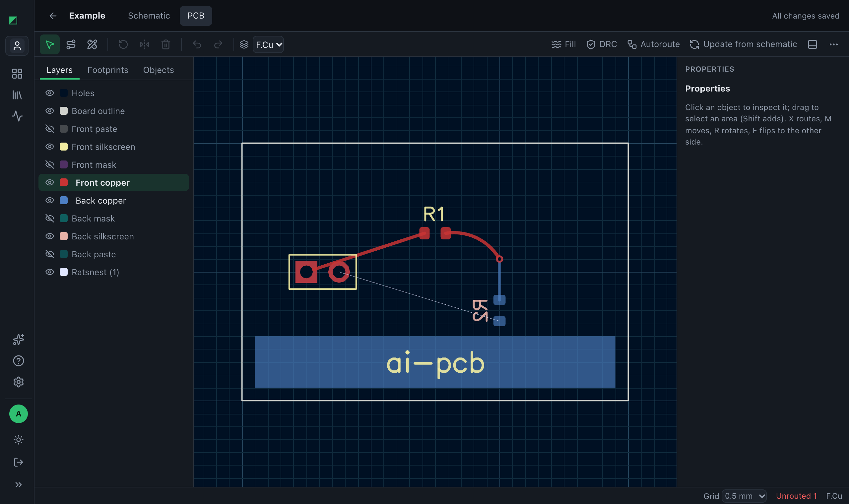
Task: Click the Fill button
Action: tap(564, 44)
